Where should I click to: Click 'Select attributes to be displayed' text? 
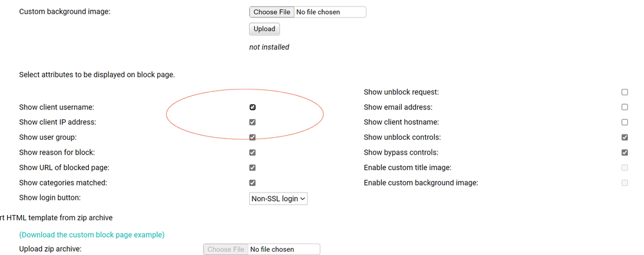point(97,75)
